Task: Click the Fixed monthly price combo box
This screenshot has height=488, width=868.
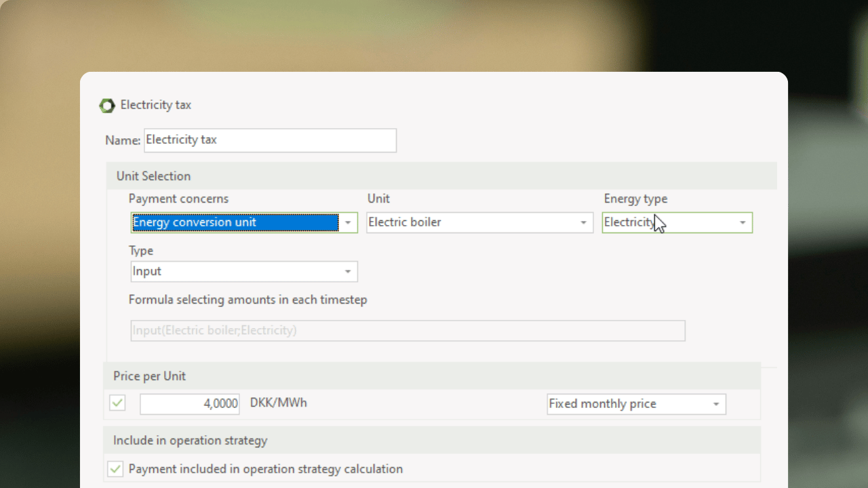Action: coord(627,404)
